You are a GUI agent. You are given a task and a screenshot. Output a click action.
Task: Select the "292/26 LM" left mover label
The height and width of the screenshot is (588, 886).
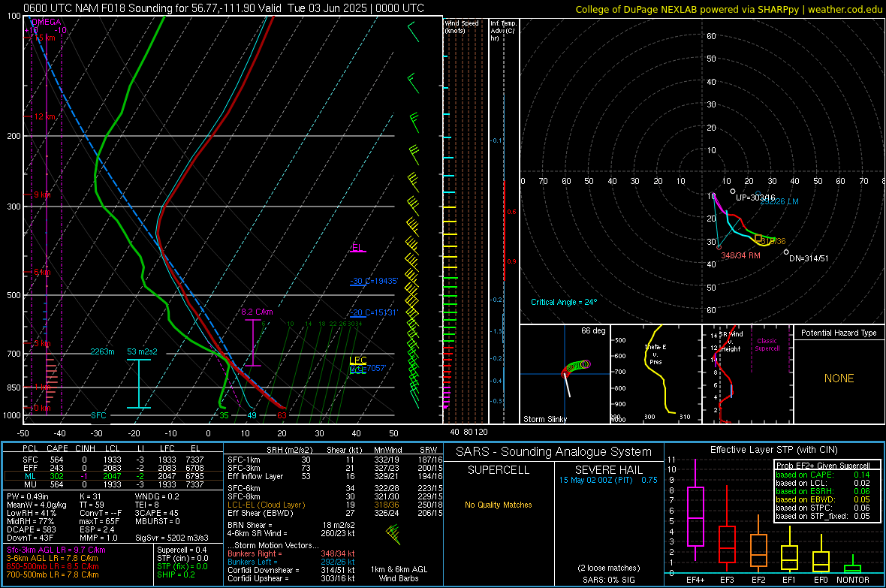(779, 201)
